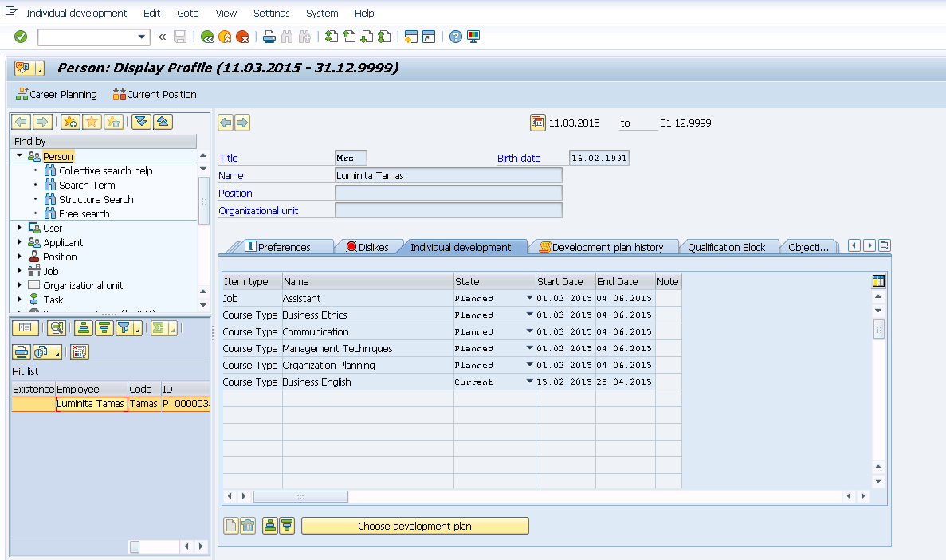946x560 pixels.
Task: Click the Business Ethics name cell
Action: point(367,315)
